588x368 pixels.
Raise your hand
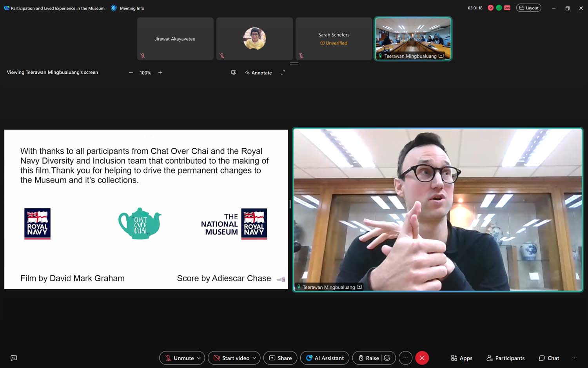click(x=368, y=358)
